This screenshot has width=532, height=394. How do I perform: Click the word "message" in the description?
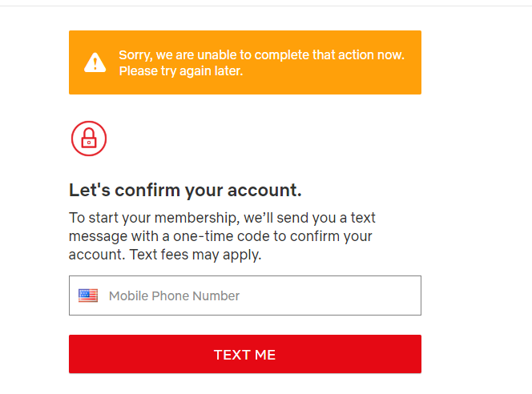[x=98, y=236]
